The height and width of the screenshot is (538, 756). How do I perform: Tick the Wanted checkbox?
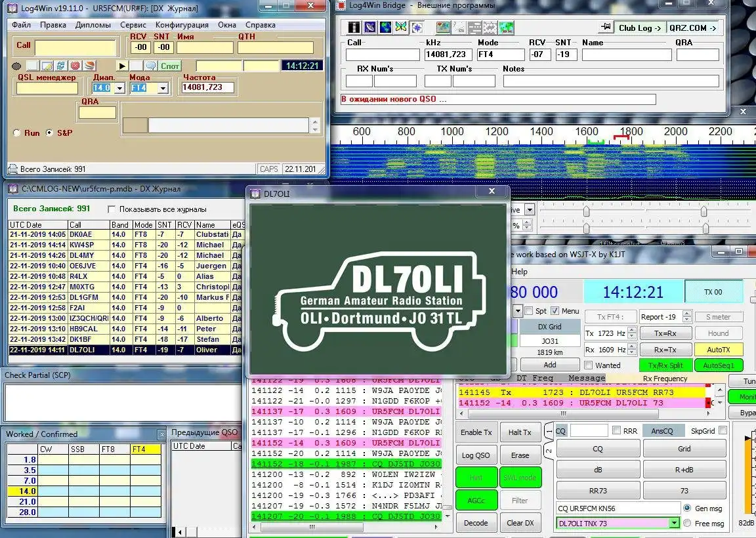[588, 365]
